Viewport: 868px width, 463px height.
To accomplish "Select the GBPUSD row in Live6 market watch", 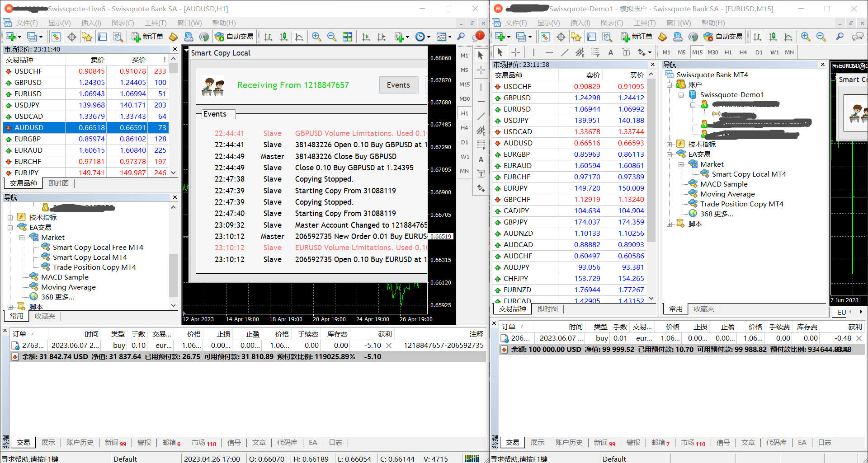I will 85,83.
